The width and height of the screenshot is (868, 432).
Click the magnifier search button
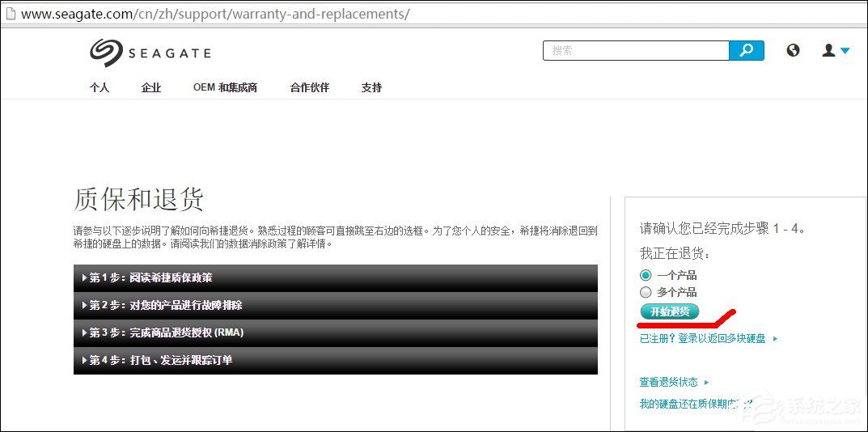[x=746, y=50]
